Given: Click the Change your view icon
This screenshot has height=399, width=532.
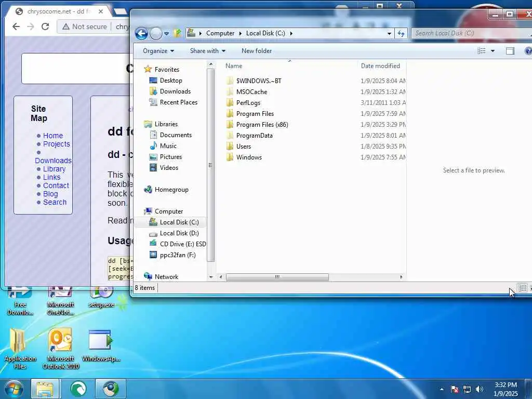Looking at the screenshot, I should 481,51.
